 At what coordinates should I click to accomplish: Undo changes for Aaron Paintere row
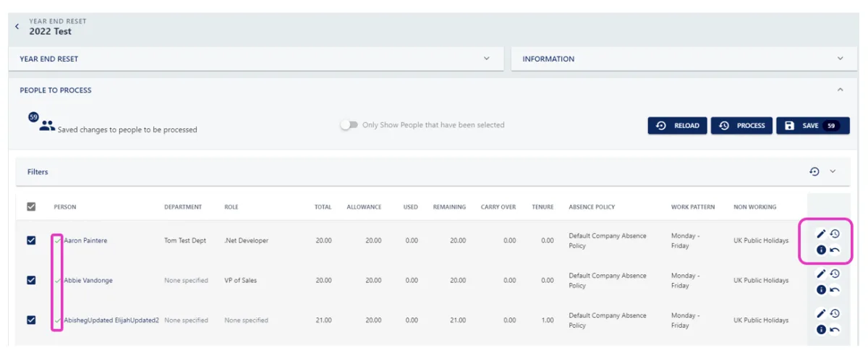[835, 250]
